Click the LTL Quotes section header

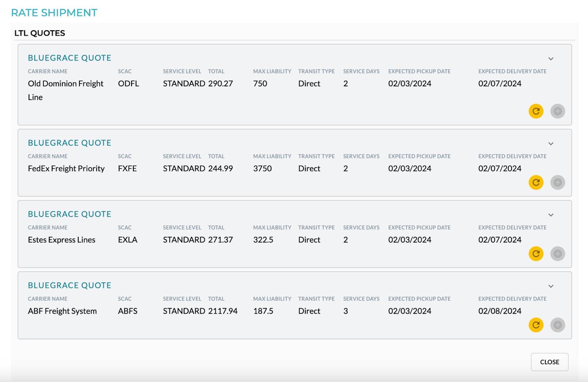40,33
